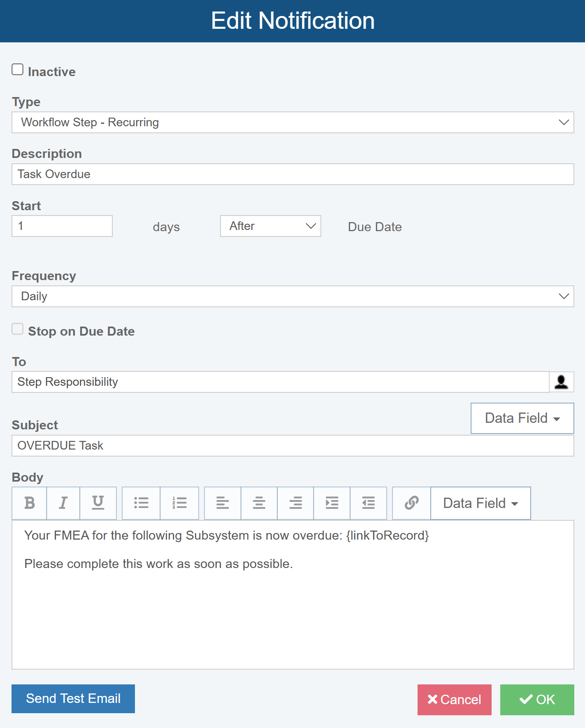Click into the Description text field
Image resolution: width=585 pixels, height=728 pixels.
292,174
